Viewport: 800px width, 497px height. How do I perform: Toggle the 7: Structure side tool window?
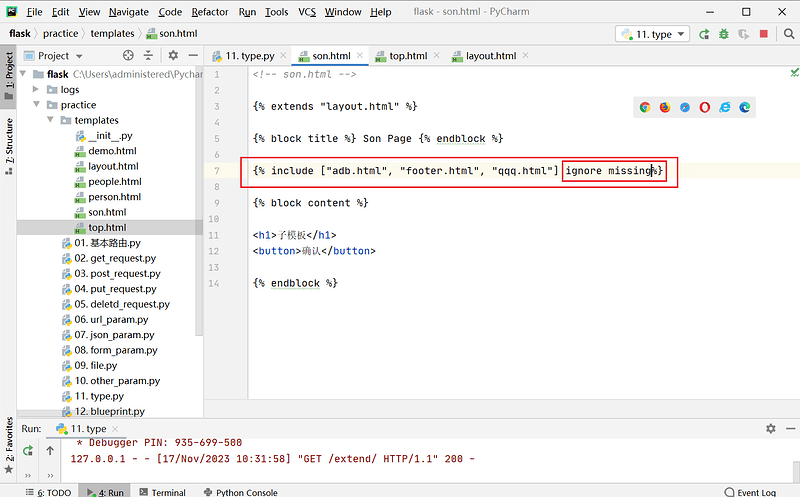(x=9, y=145)
